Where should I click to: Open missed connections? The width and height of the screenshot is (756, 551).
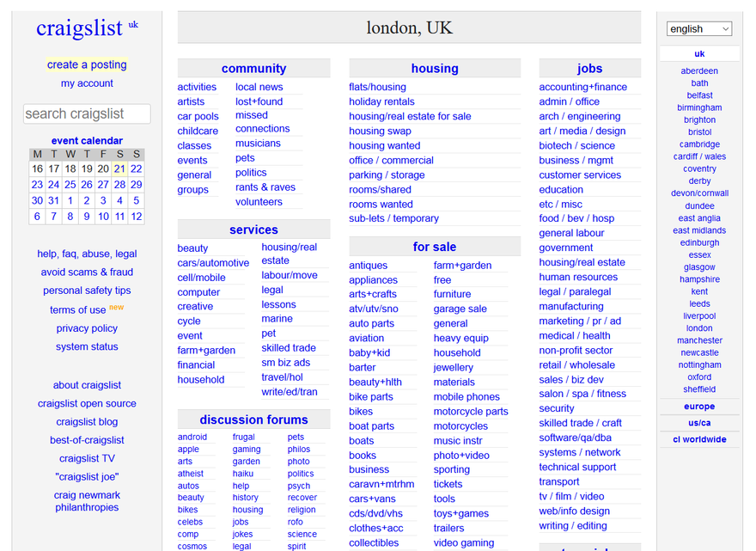(262, 122)
